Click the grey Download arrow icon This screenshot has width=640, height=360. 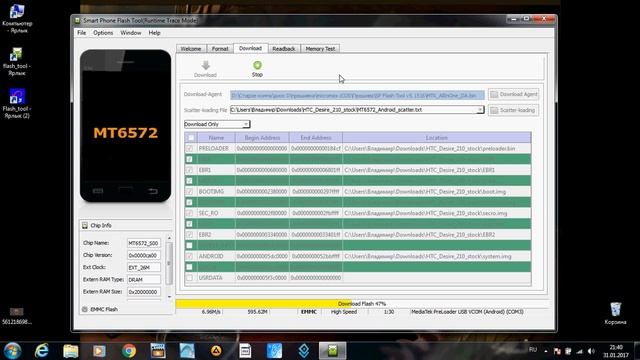(205, 65)
